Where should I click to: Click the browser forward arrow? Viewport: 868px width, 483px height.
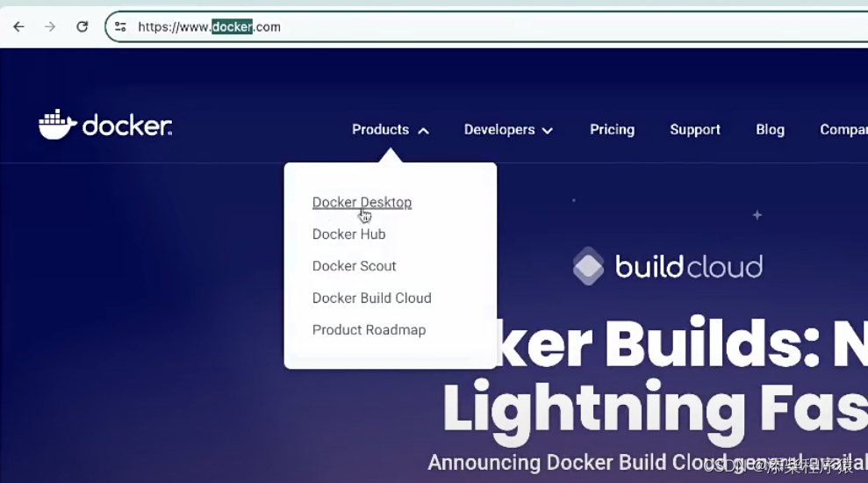(50, 26)
